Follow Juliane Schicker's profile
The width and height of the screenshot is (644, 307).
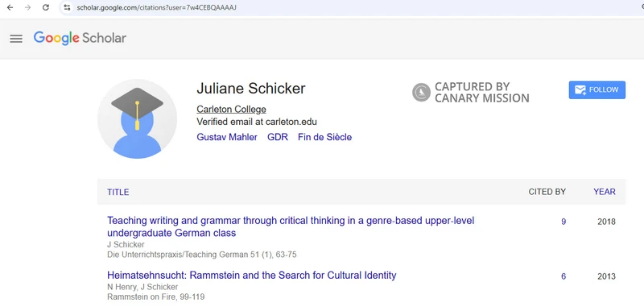(x=597, y=89)
